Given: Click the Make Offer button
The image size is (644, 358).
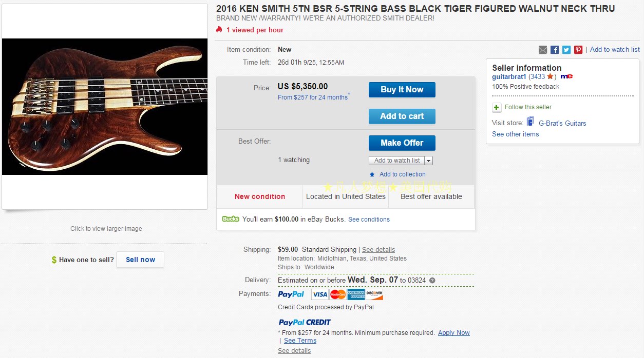Looking at the screenshot, I should 402,143.
